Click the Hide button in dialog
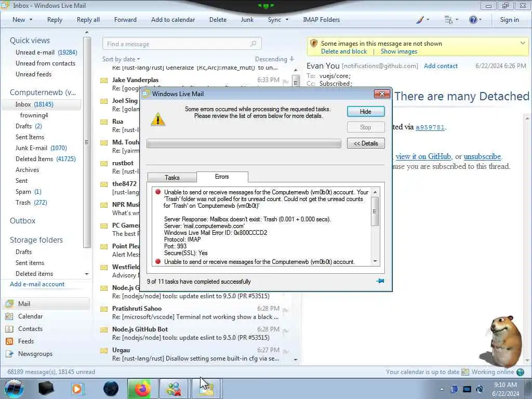Image resolution: width=532 pixels, height=399 pixels. pos(366,112)
